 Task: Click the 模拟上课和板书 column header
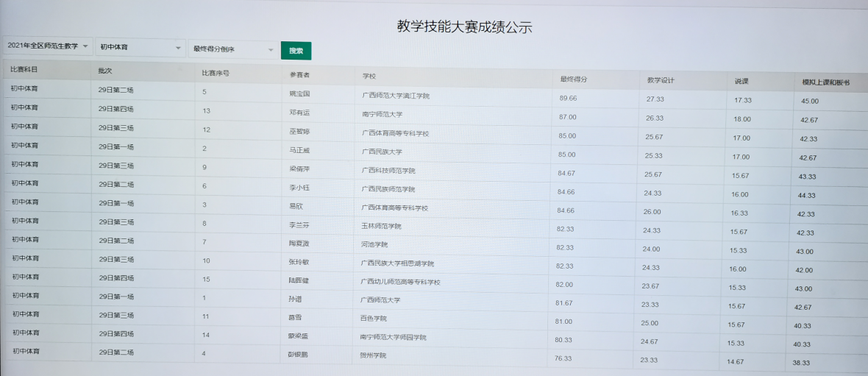(825, 83)
